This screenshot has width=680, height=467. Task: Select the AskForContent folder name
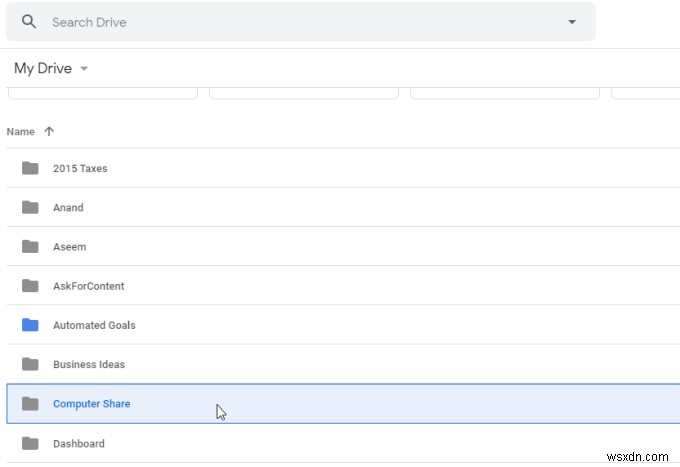[x=88, y=286]
